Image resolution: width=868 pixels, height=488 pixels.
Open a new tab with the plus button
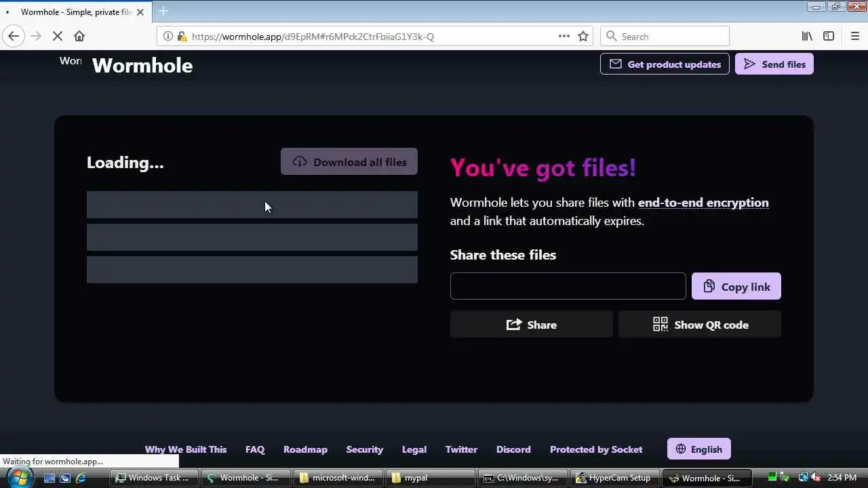pos(163,11)
